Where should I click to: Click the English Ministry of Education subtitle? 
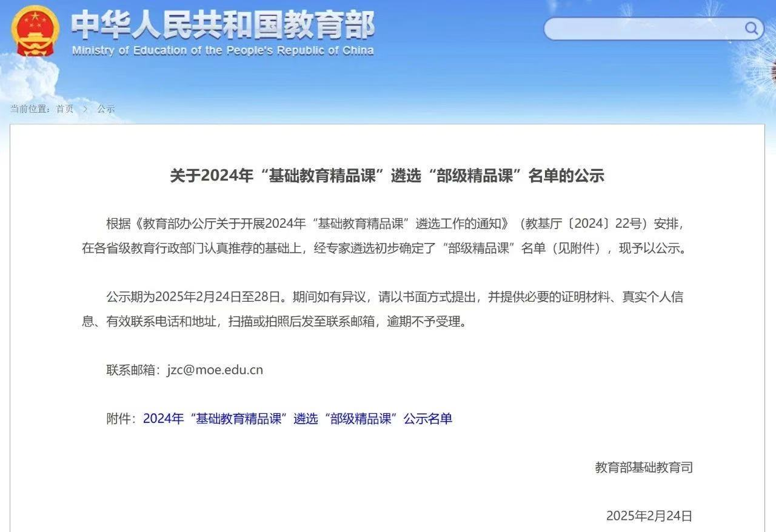[222, 50]
